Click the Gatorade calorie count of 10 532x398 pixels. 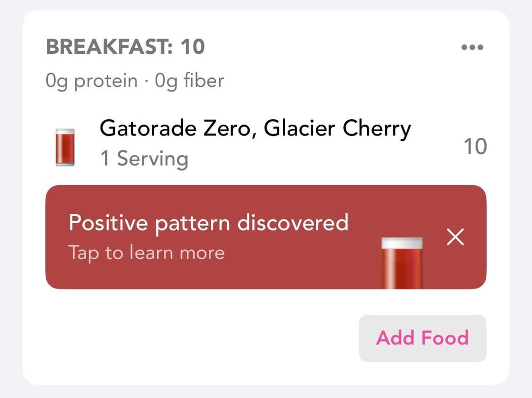pyautogui.click(x=475, y=146)
